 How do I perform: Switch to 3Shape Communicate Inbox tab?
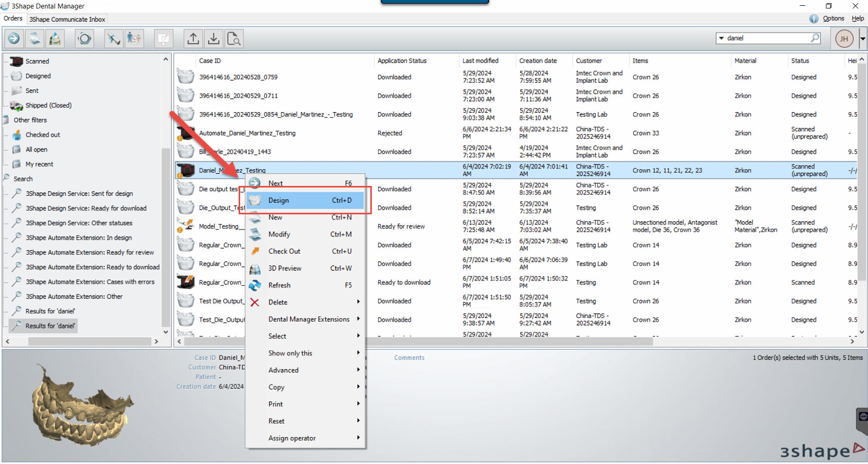[67, 19]
